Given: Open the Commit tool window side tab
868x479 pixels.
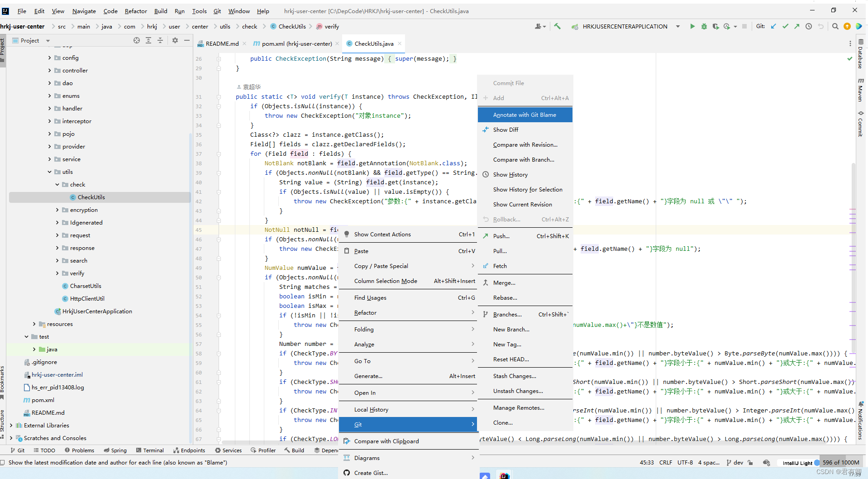Looking at the screenshot, I should [861, 123].
